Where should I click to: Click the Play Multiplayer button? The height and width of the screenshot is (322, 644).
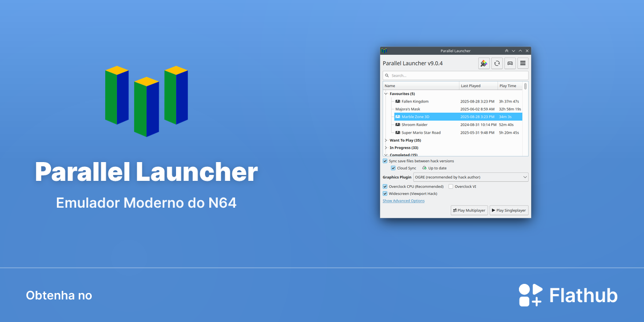pos(469,210)
